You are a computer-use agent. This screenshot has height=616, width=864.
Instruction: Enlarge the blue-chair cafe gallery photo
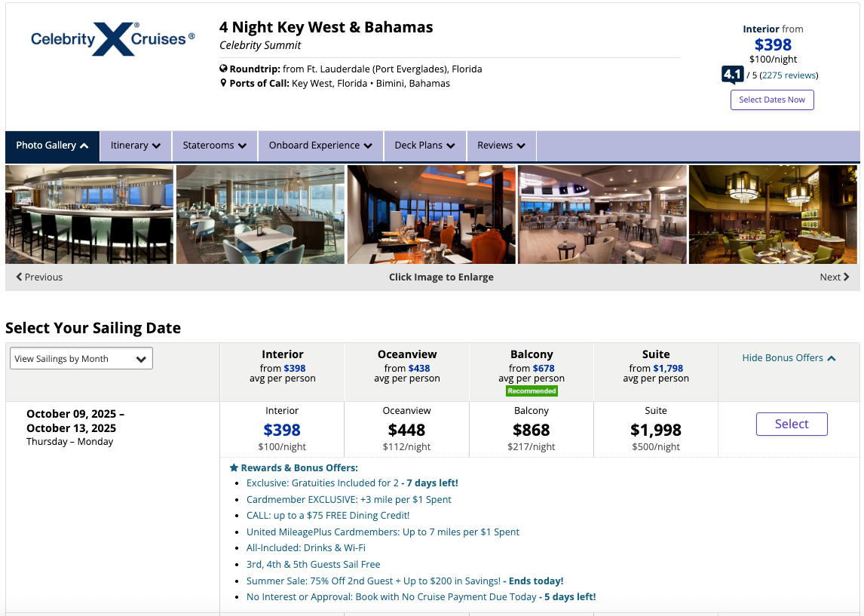[260, 214]
